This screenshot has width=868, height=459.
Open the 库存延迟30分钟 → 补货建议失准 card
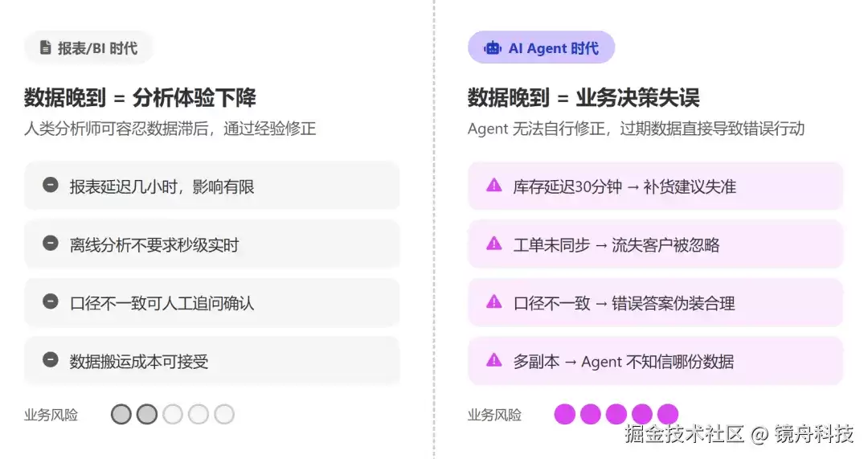click(x=656, y=186)
